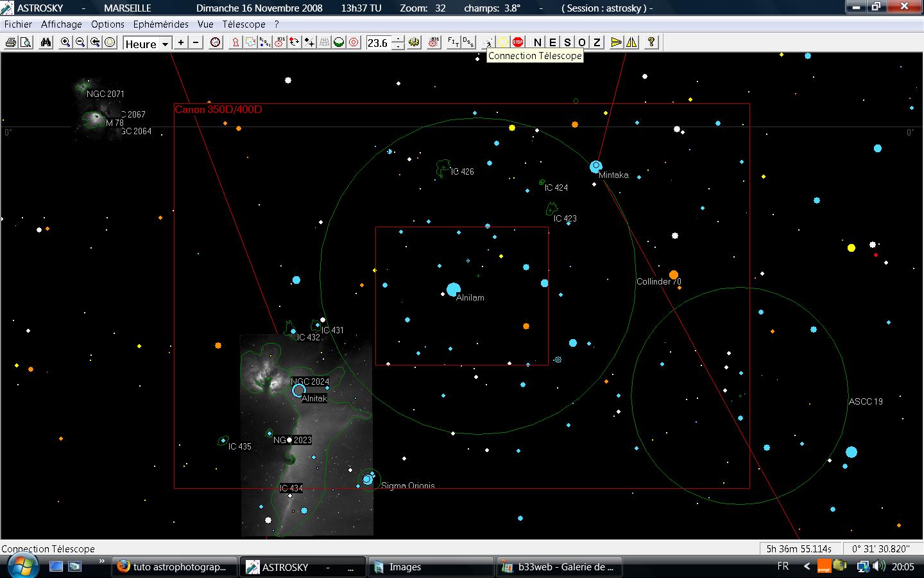Open the Options menu
This screenshot has width=924, height=578.
tap(108, 24)
